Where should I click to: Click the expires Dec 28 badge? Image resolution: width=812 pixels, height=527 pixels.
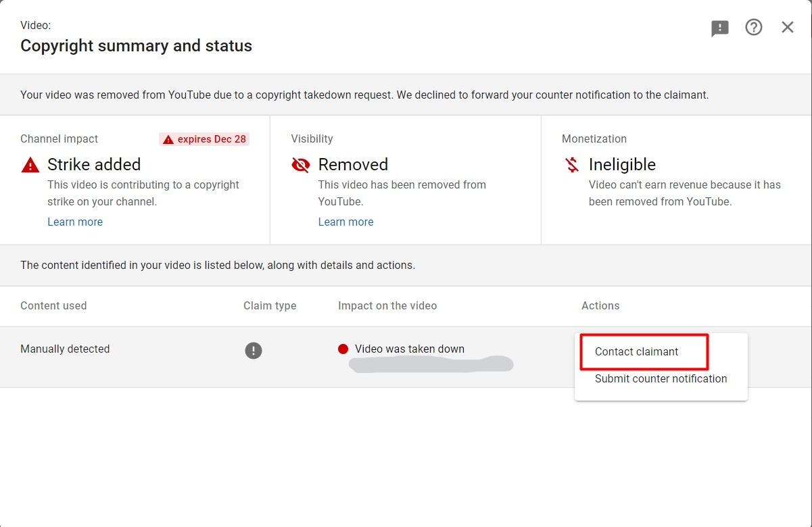click(204, 139)
